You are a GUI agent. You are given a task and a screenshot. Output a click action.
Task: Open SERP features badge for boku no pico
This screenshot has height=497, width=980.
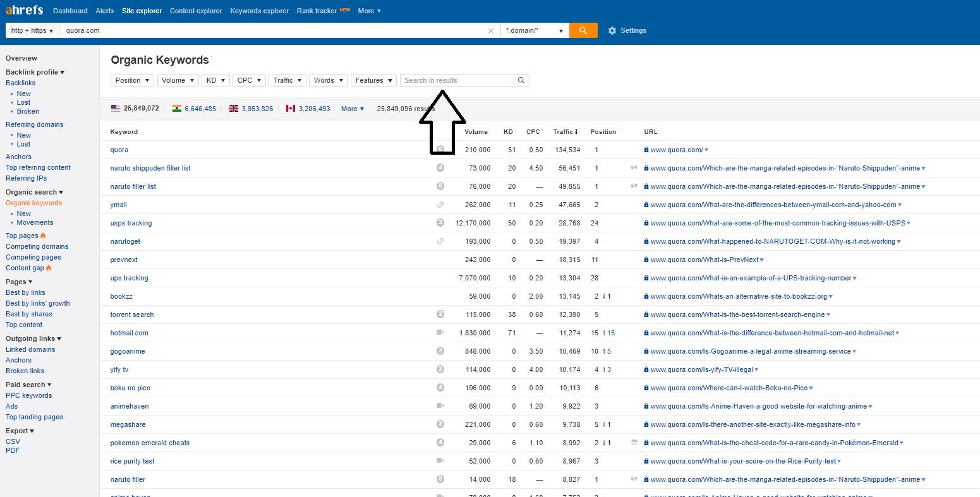440,388
